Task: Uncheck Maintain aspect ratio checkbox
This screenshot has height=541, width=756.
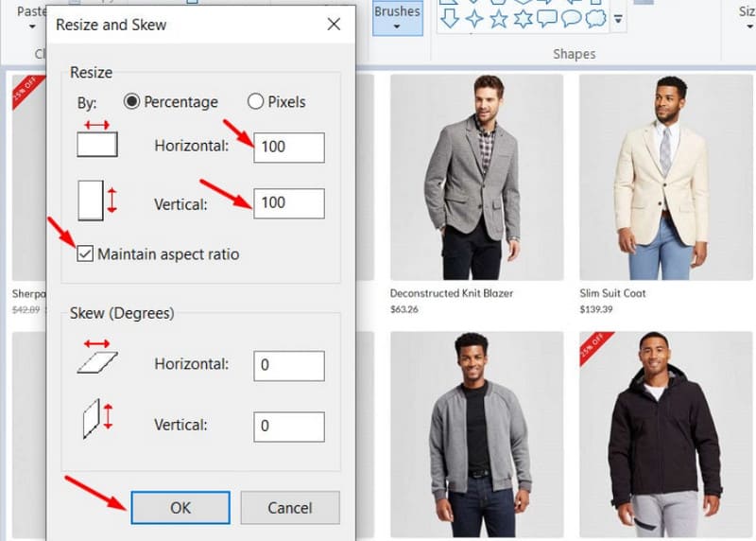Action: [x=86, y=253]
